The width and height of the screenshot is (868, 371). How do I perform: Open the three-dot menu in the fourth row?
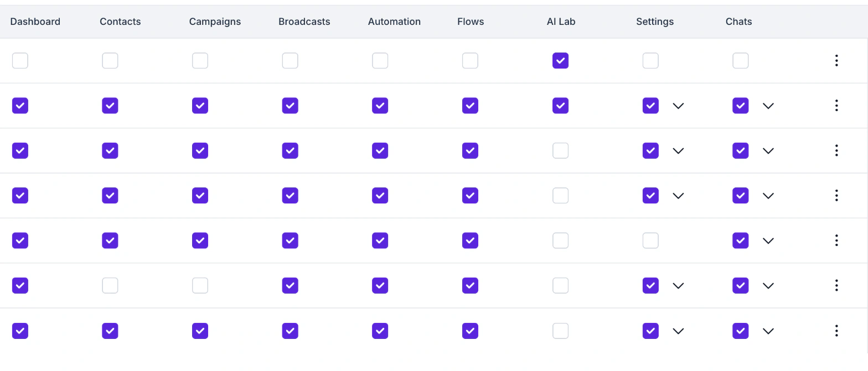point(836,196)
